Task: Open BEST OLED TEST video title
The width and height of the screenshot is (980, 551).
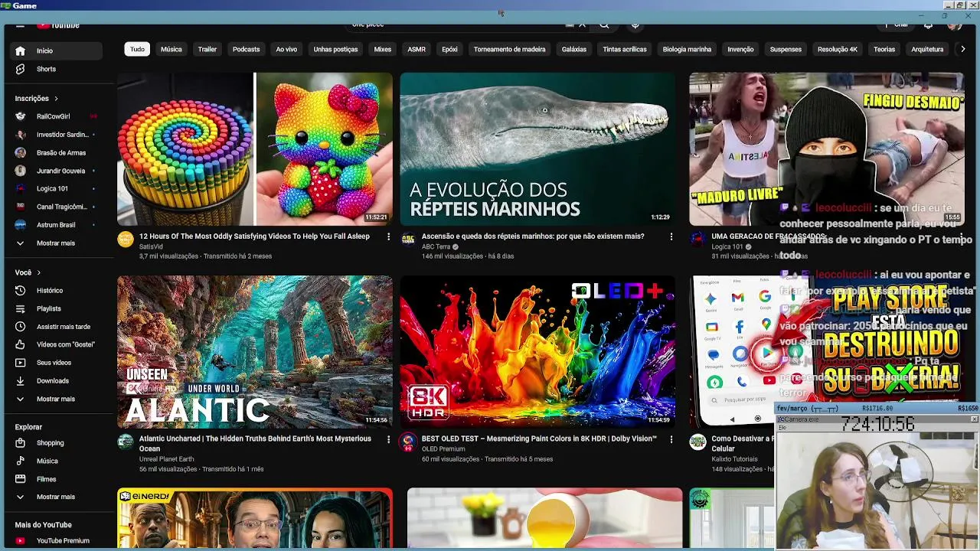Action: point(539,439)
